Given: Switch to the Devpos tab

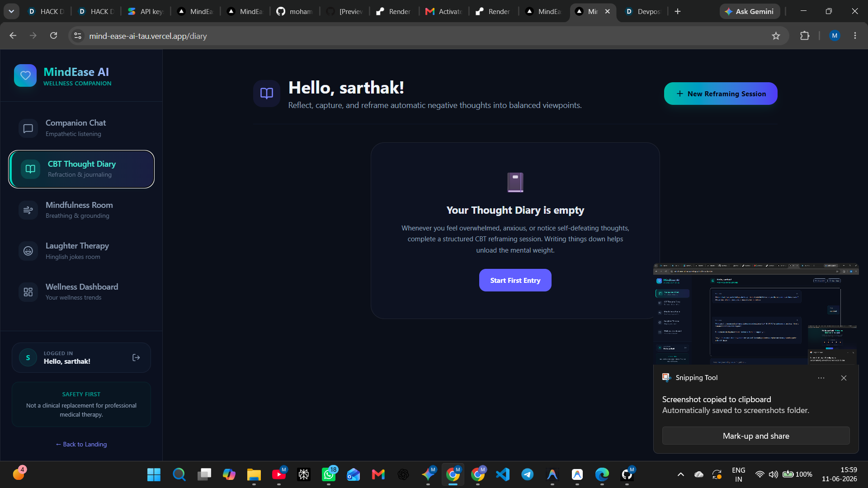Looking at the screenshot, I should [x=643, y=11].
